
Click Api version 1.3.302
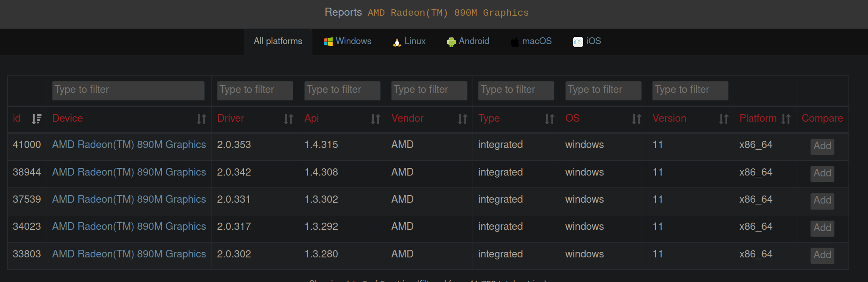tap(321, 199)
